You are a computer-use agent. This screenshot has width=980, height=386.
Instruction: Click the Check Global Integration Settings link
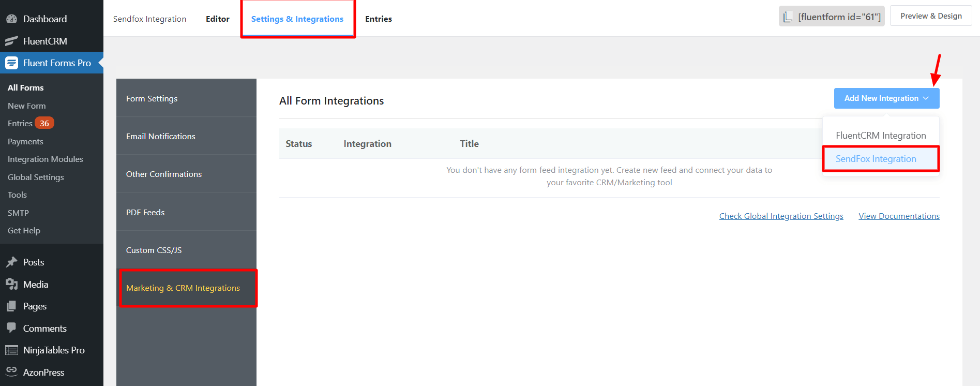coord(781,216)
